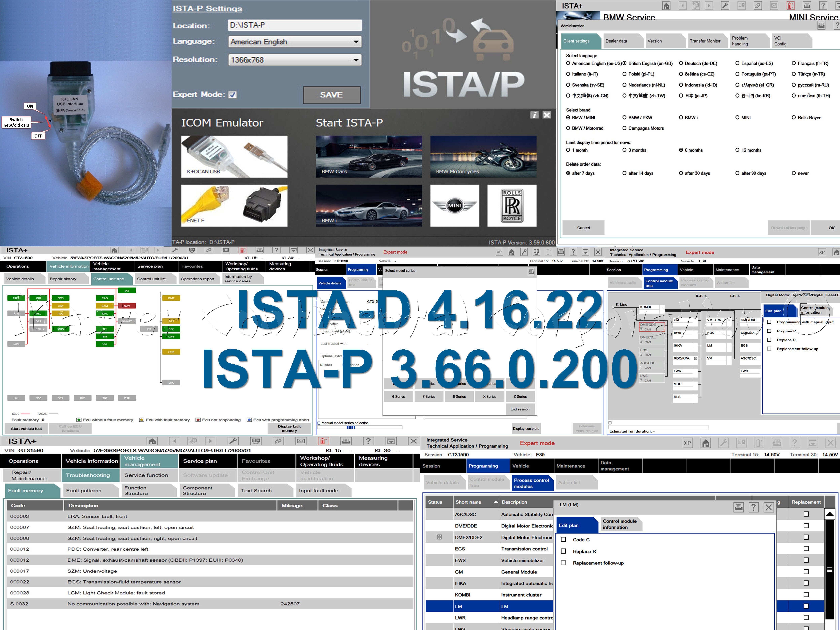This screenshot has height=630, width=840.
Task: Select Deutsch (de-DE) language option
Action: tap(681, 63)
